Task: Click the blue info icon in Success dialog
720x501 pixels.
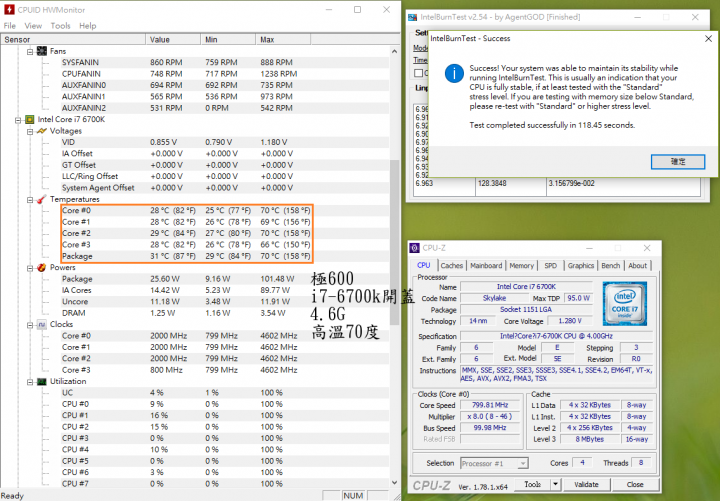Action: click(x=454, y=73)
